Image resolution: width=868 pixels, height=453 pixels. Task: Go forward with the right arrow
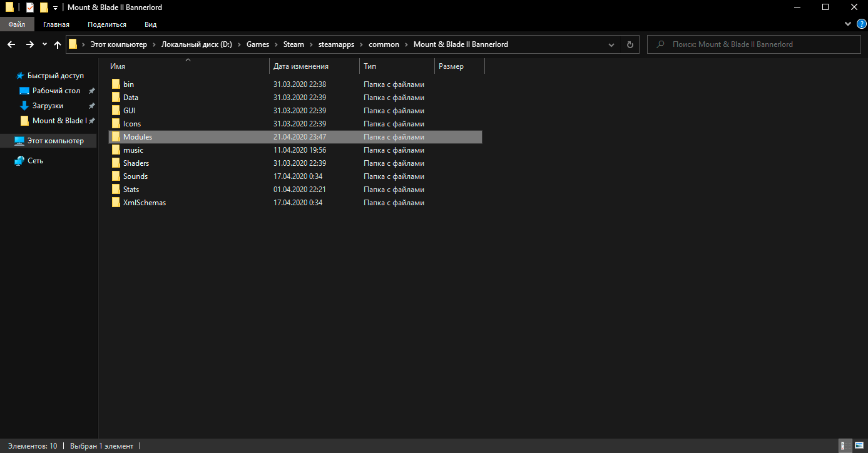(29, 44)
